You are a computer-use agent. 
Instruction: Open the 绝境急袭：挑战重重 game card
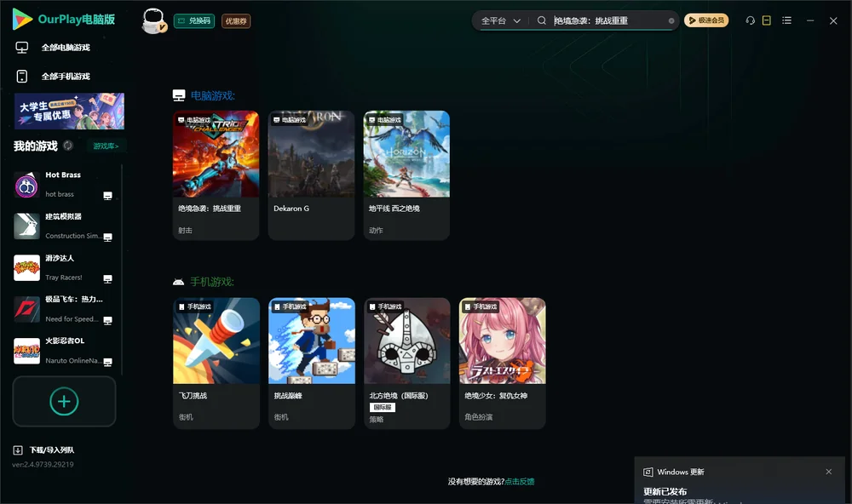coord(216,175)
